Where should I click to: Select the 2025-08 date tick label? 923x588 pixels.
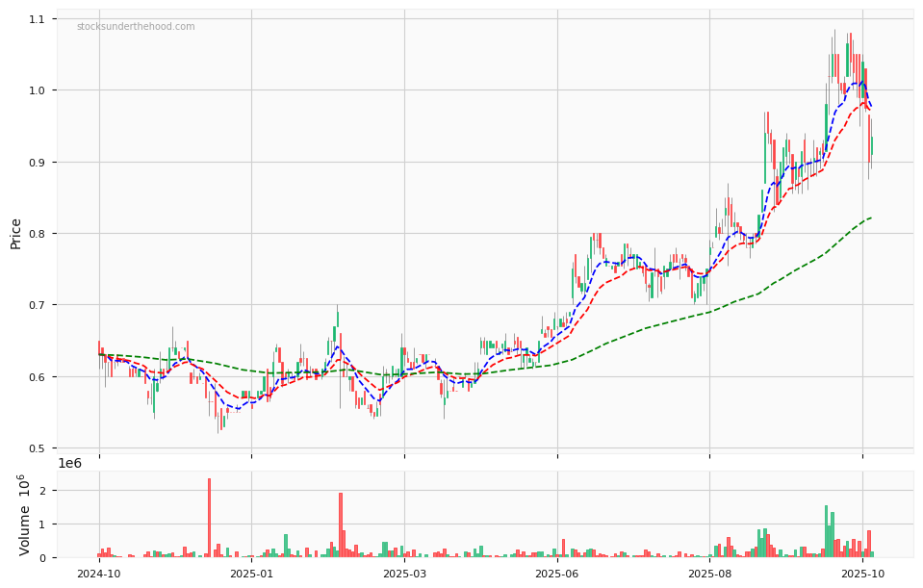[x=710, y=574]
